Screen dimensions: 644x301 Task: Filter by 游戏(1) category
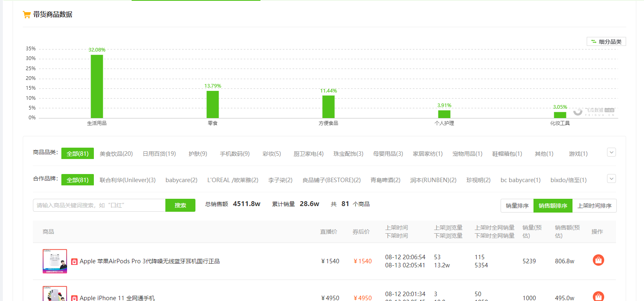click(578, 154)
